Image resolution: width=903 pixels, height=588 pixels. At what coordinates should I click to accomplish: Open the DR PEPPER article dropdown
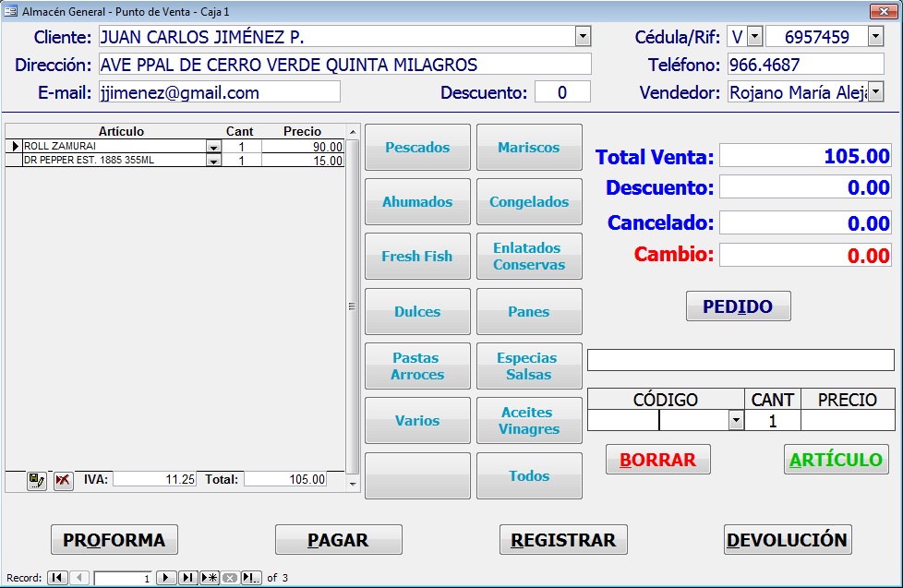point(213,161)
